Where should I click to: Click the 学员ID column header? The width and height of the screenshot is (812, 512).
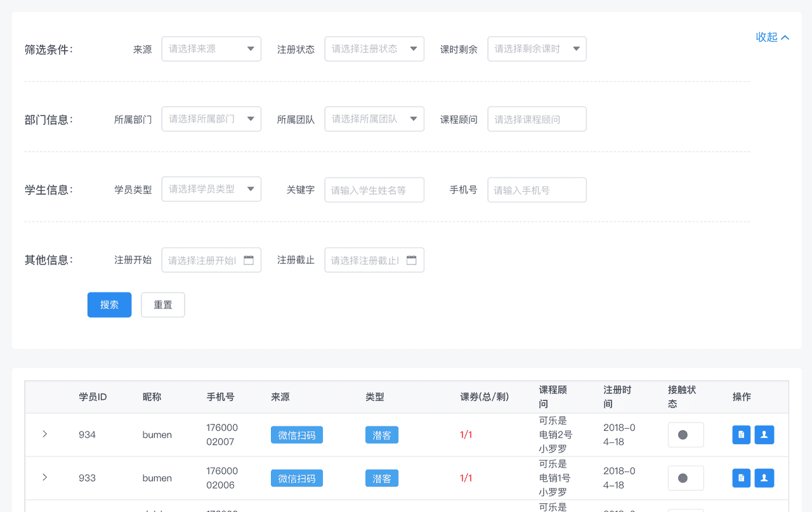93,397
